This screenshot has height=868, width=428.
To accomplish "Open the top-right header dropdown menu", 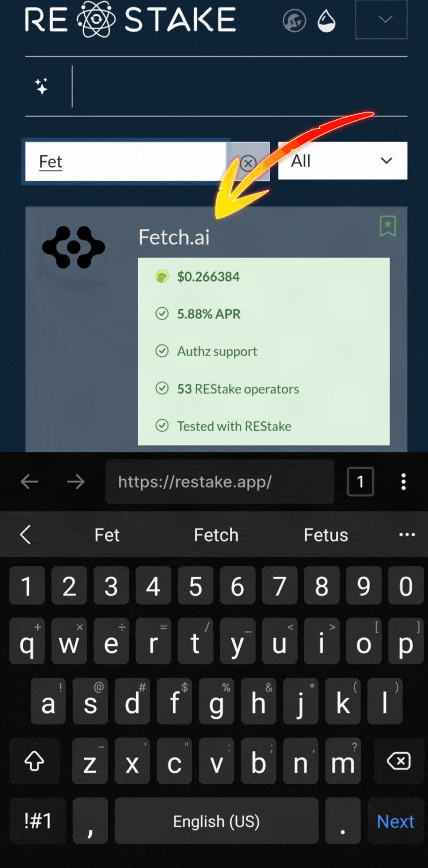I will [381, 20].
